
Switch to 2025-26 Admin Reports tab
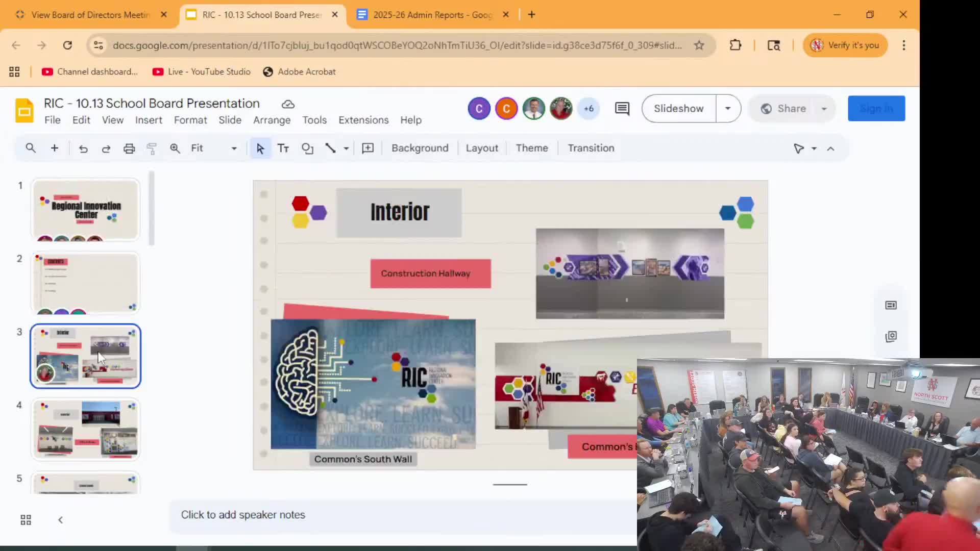pos(432,15)
